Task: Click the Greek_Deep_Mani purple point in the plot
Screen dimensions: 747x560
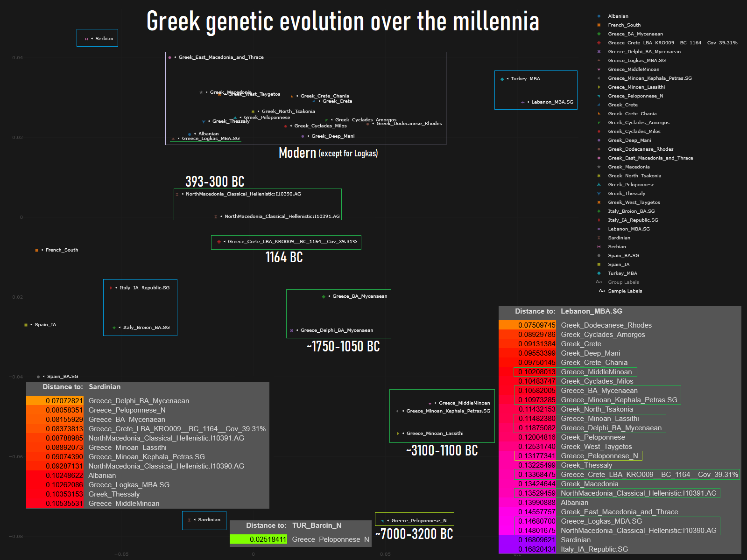Action: (303, 136)
